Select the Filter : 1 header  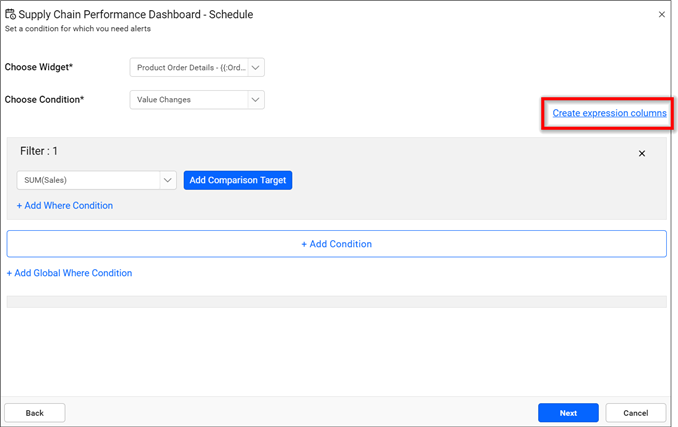(39, 151)
